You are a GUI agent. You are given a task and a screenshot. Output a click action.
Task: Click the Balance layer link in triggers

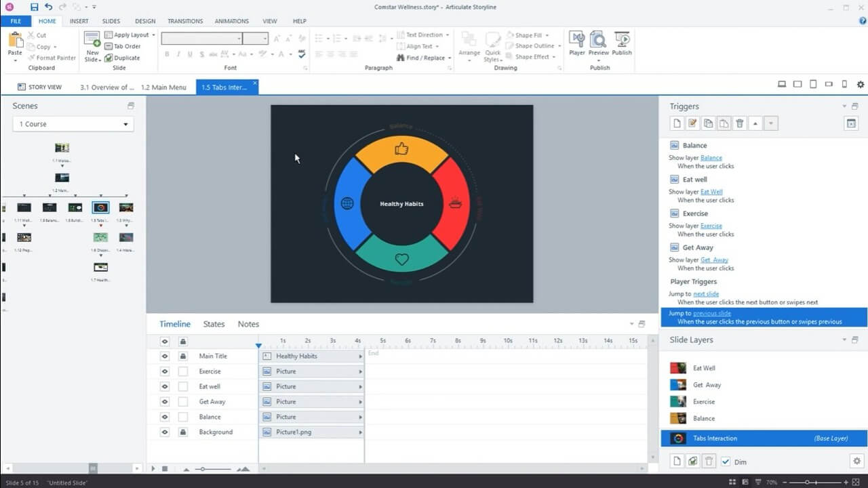711,158
